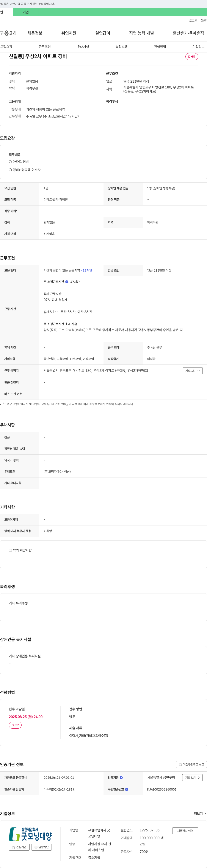Viewport: 207px width, 868px height.
Task: Switch to the 기업 tab
Action: [x=26, y=12]
